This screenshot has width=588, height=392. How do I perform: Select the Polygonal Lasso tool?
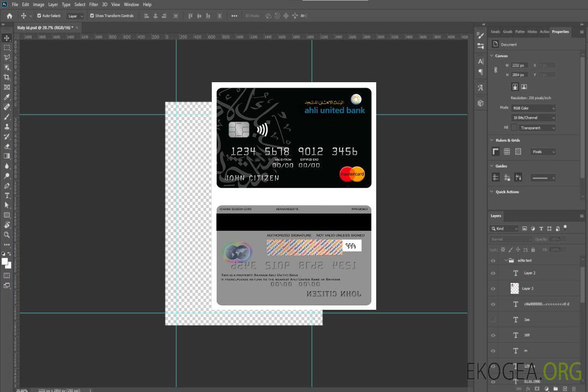(7, 57)
